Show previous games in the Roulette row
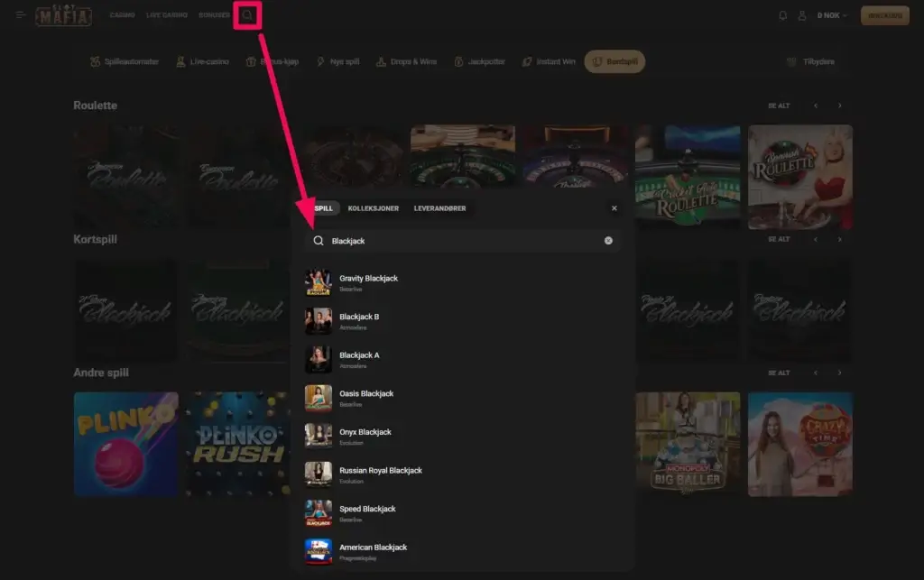The height and width of the screenshot is (580, 924). 816,106
